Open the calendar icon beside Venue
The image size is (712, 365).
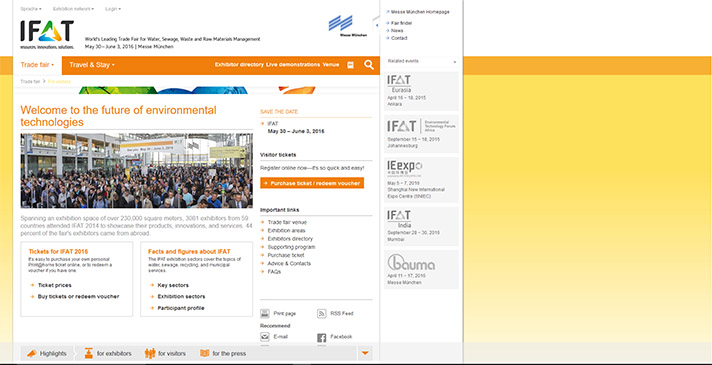tap(350, 65)
